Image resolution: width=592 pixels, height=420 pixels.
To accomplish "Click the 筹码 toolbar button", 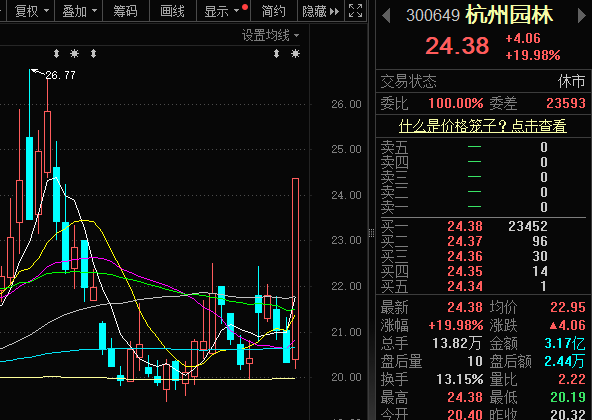I will click(126, 11).
